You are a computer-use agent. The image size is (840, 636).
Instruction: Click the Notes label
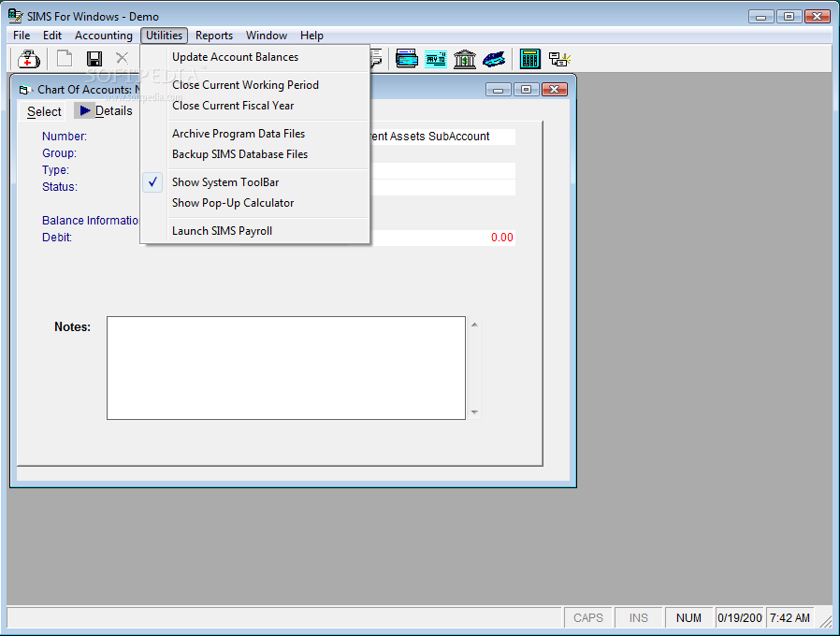pos(72,326)
